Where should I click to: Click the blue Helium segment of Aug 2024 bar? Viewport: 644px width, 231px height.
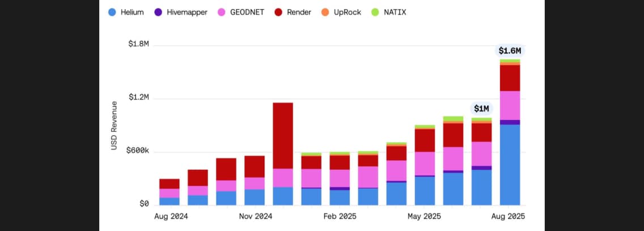click(x=170, y=201)
